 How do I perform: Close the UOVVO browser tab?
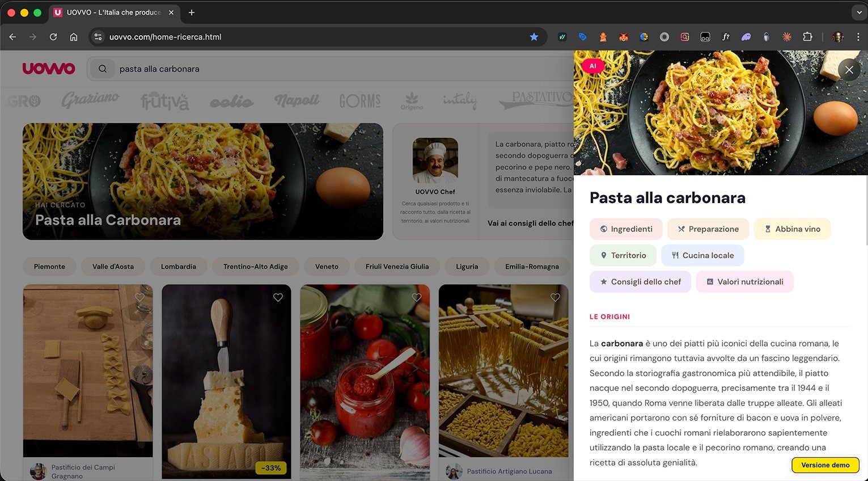tap(171, 12)
